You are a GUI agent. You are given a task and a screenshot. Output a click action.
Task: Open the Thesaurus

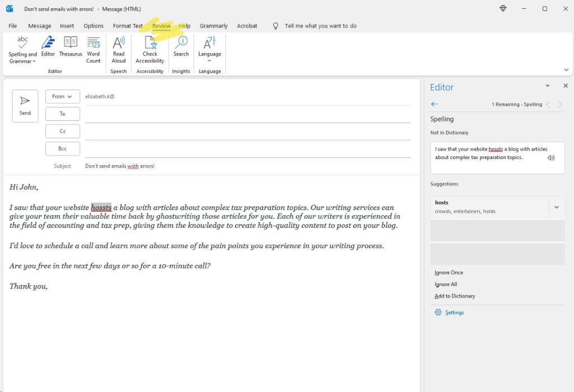[70, 49]
